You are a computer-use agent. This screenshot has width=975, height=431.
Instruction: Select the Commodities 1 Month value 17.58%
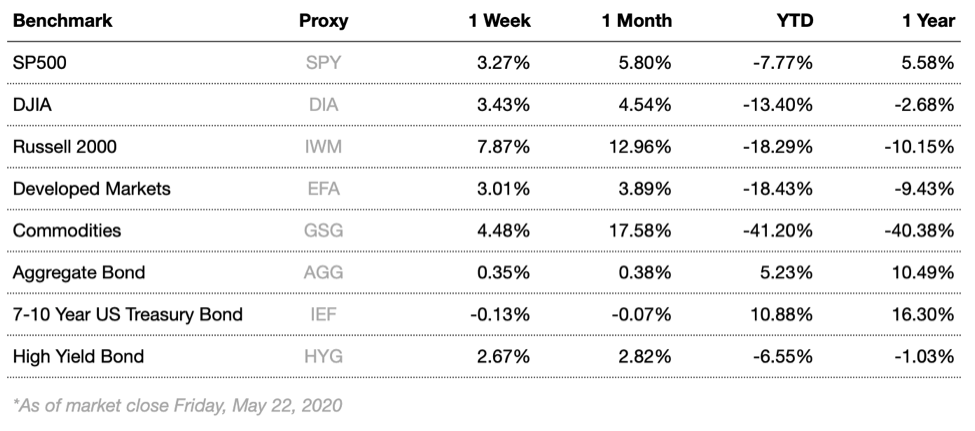click(638, 231)
